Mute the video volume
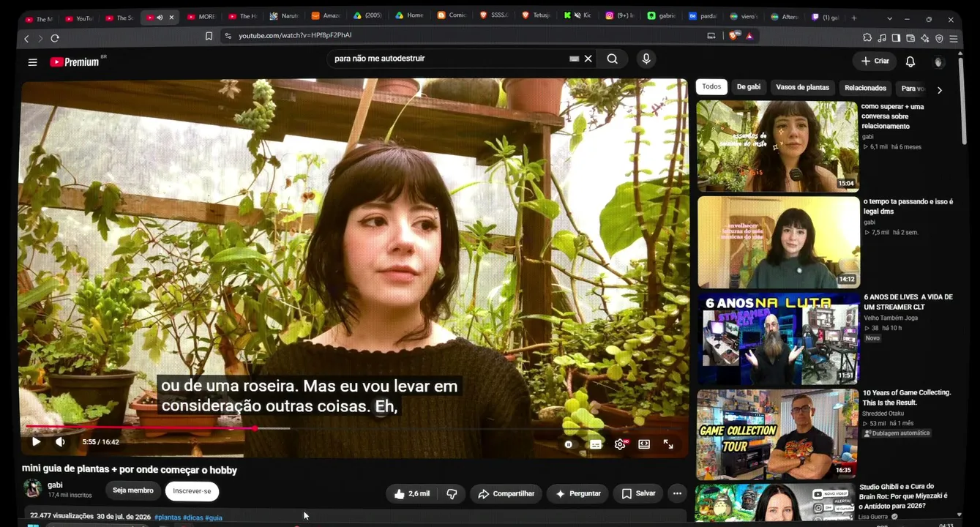The image size is (980, 527). click(60, 442)
